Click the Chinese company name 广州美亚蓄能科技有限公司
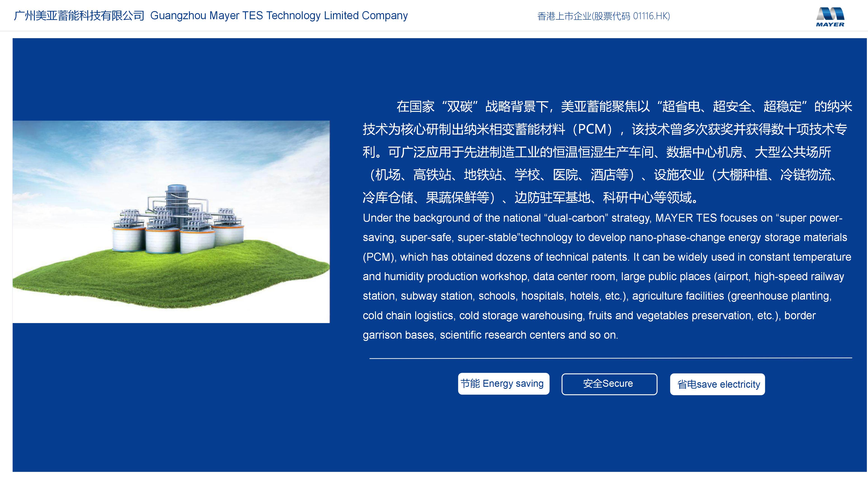 click(79, 16)
